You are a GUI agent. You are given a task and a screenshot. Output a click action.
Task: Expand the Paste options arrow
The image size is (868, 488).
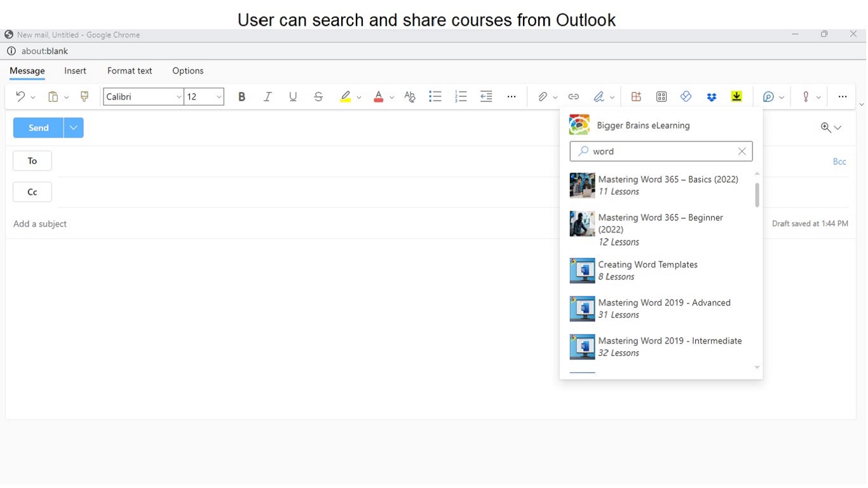(66, 97)
